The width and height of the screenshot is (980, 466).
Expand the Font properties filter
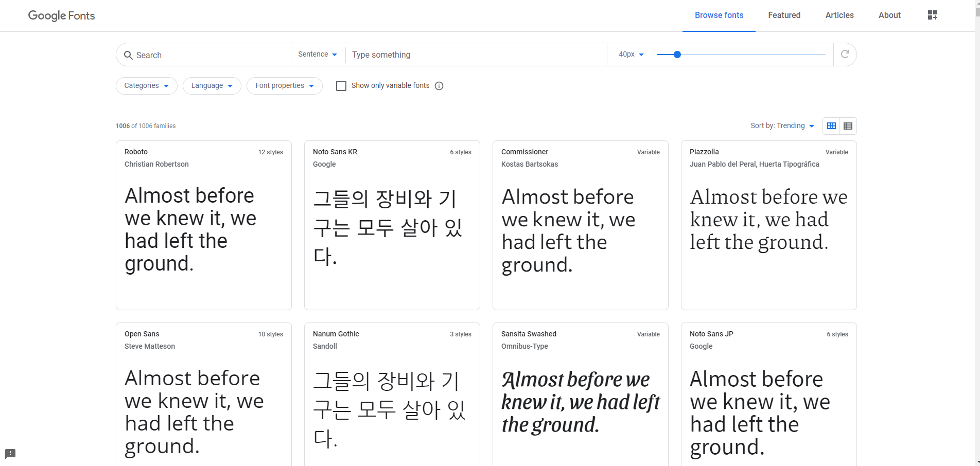tap(285, 86)
